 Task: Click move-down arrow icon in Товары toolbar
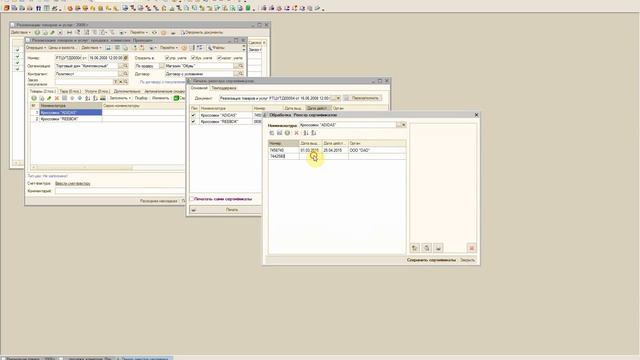(x=80, y=98)
